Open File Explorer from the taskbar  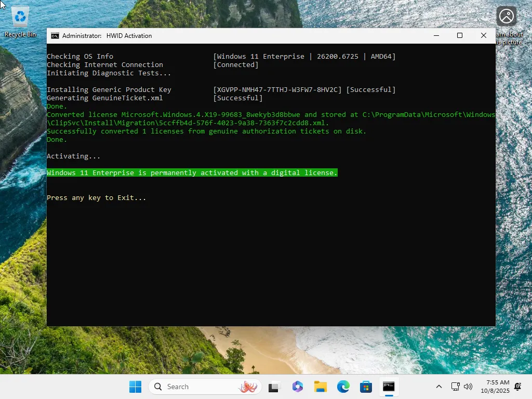(x=320, y=387)
